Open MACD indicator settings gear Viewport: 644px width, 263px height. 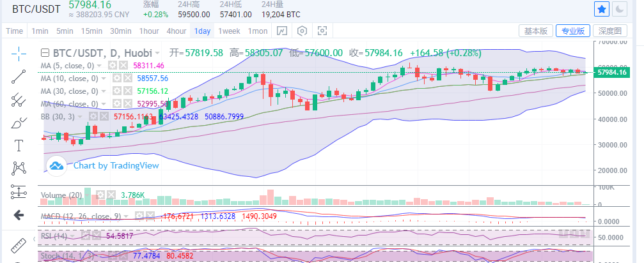(140, 216)
